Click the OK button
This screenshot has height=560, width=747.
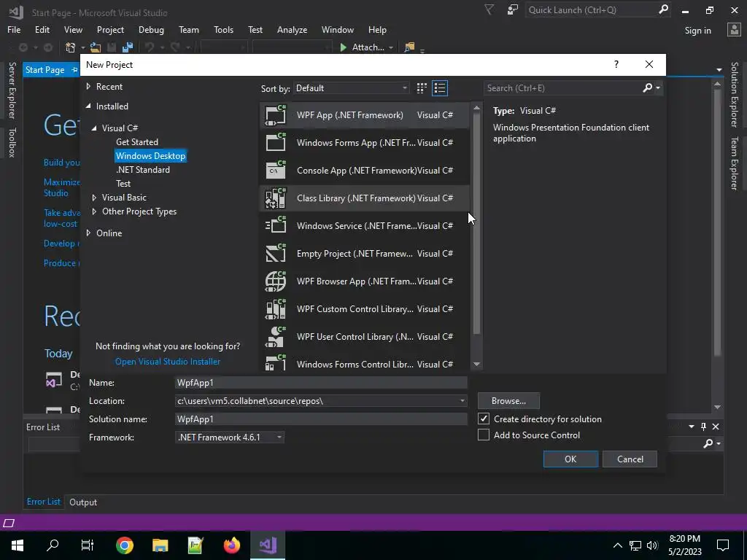click(570, 459)
